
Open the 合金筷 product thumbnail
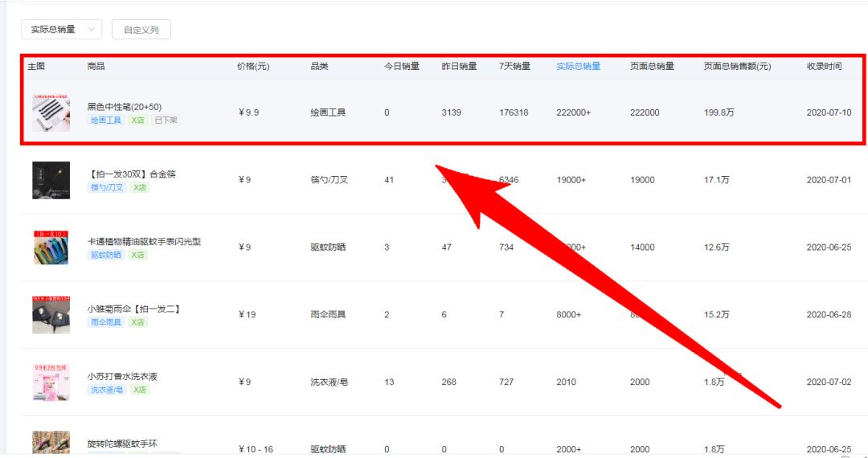click(x=51, y=180)
